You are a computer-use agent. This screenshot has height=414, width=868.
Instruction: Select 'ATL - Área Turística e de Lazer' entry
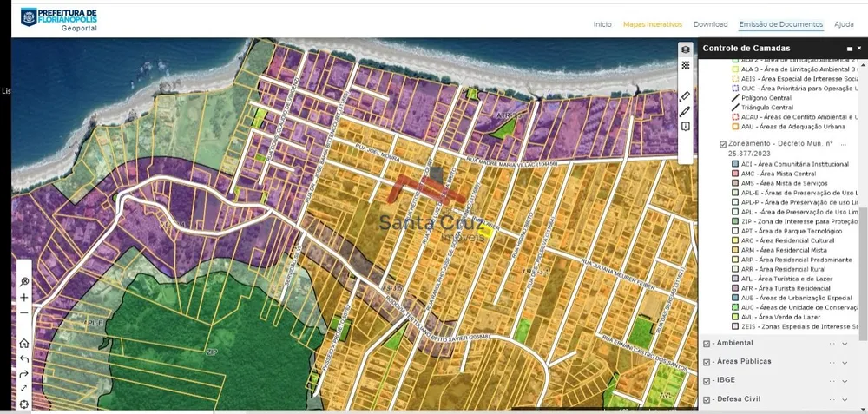click(786, 279)
